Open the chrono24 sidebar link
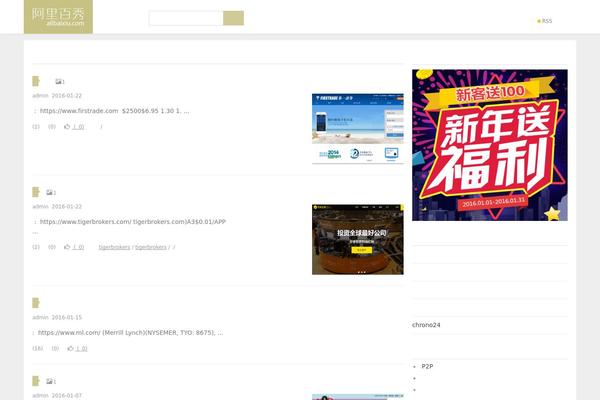The width and height of the screenshot is (600, 400). point(426,325)
